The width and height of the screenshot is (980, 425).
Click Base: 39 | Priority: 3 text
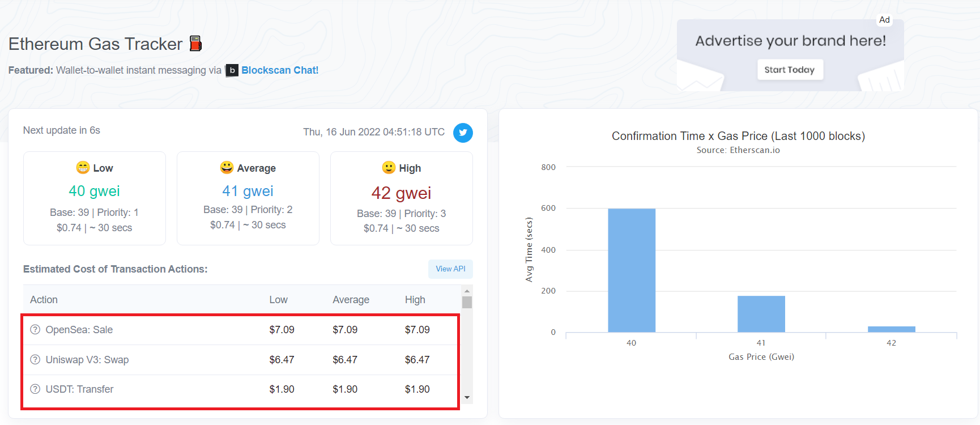tap(402, 214)
